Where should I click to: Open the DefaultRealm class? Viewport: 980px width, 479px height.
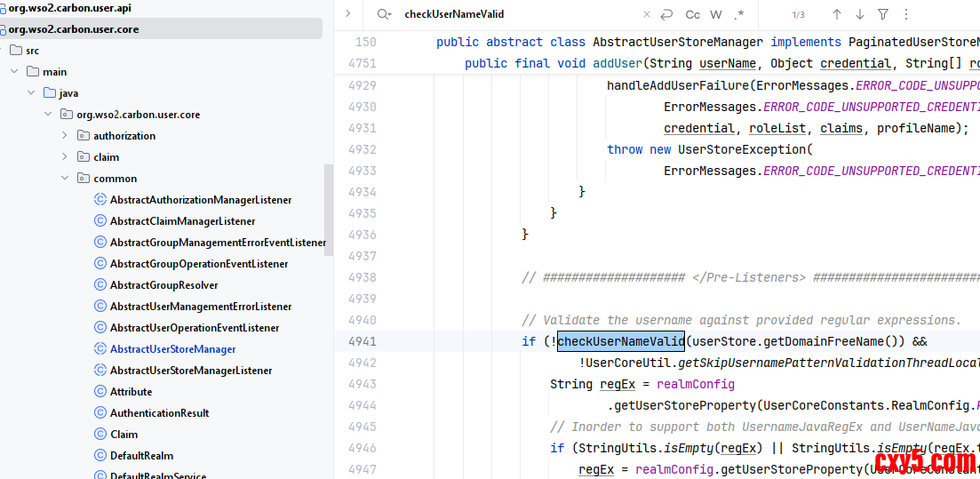point(141,456)
